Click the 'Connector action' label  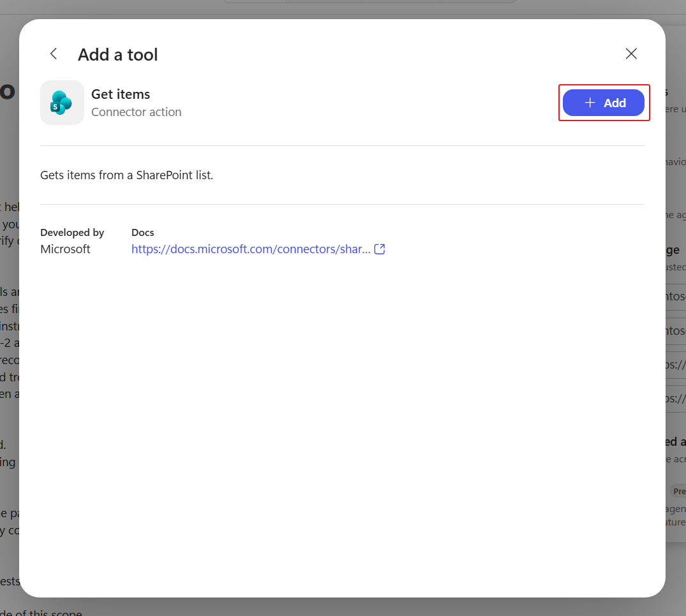coord(136,112)
